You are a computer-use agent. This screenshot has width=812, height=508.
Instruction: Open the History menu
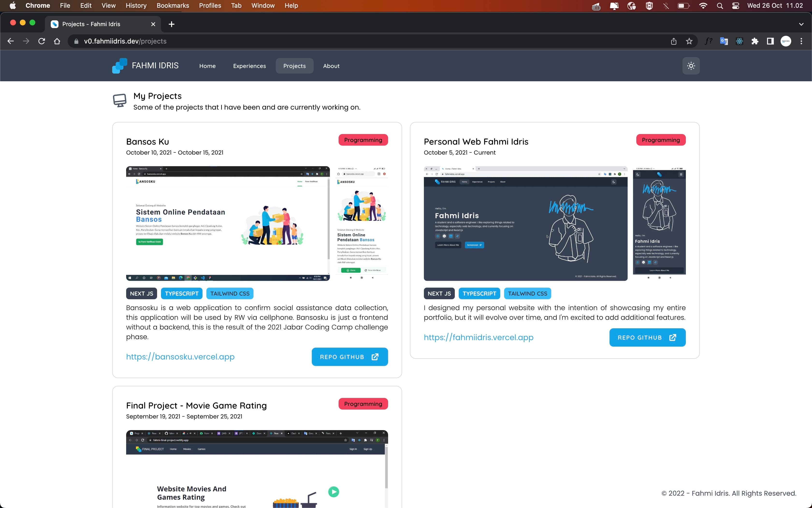click(x=136, y=6)
